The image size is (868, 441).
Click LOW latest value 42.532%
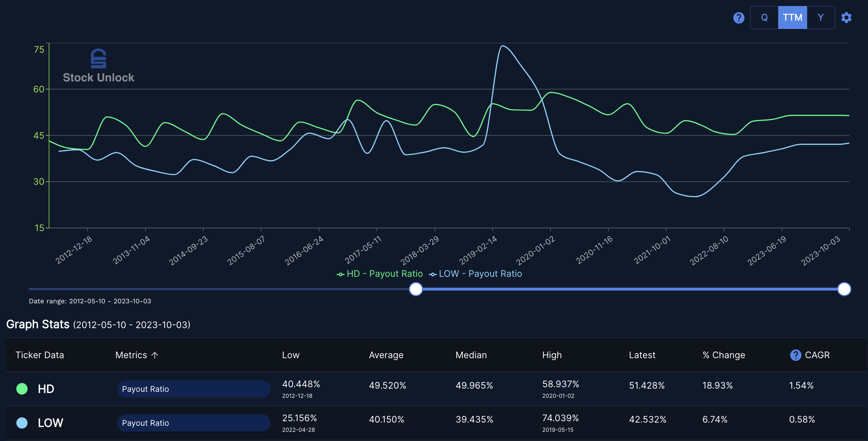click(x=648, y=419)
